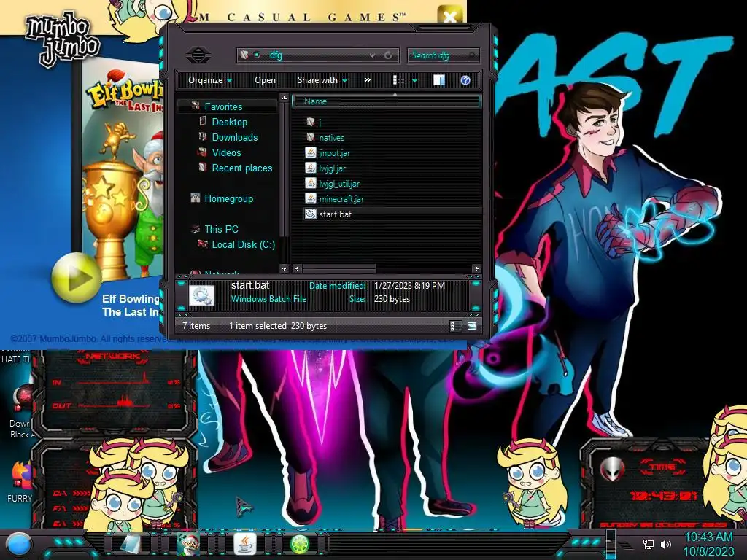
Task: Select Homegroup in the navigation pane
Action: [228, 198]
